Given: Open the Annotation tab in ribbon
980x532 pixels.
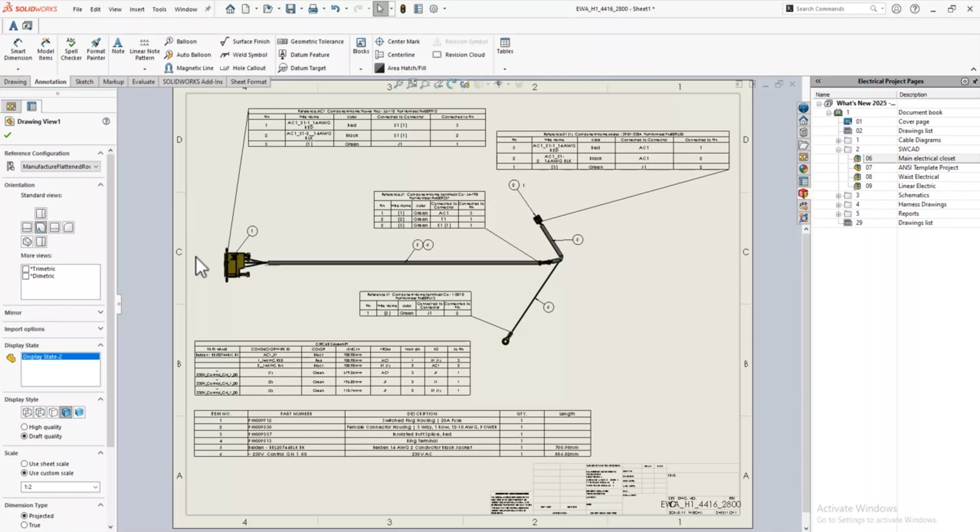Looking at the screenshot, I should (50, 81).
